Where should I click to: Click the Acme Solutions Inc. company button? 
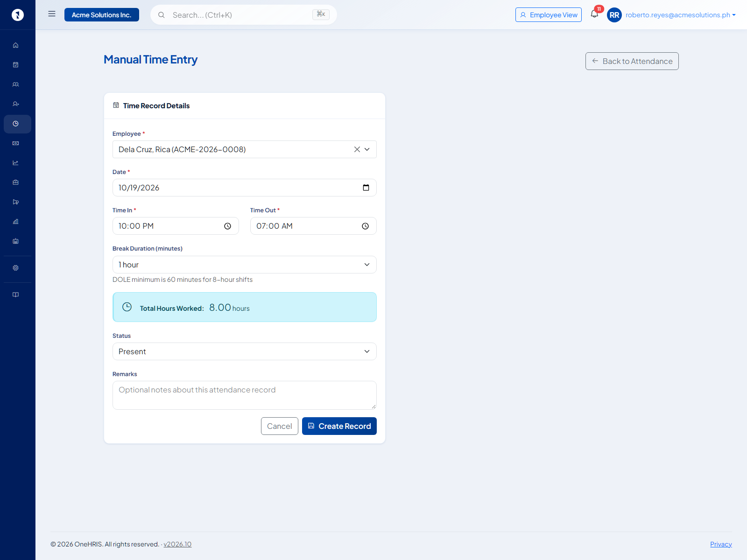point(102,15)
